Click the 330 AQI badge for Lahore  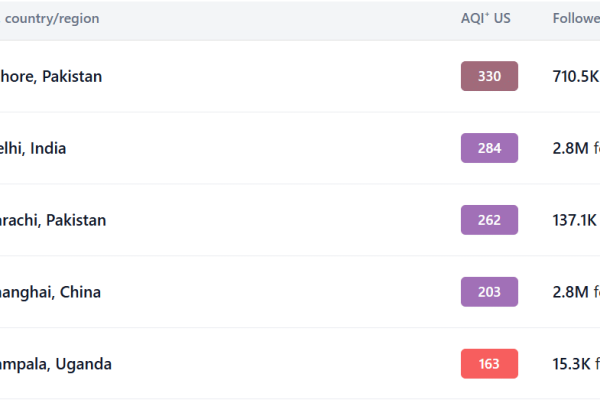coord(489,76)
